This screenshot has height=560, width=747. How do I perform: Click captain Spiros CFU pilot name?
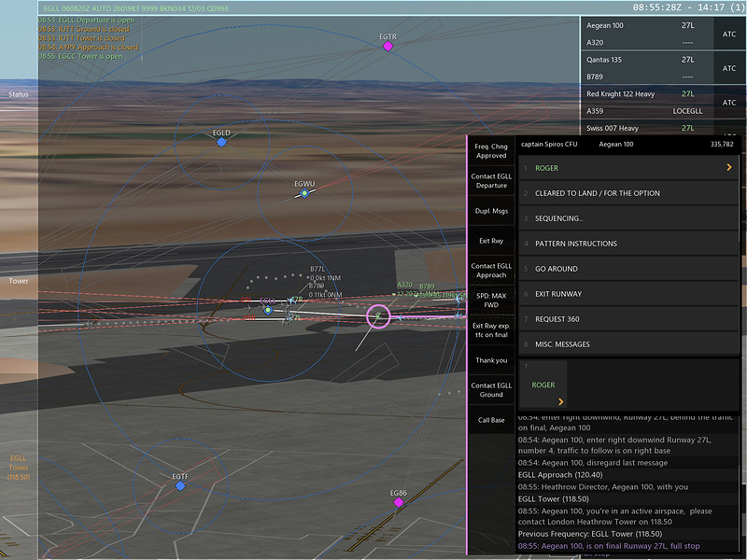tap(549, 145)
